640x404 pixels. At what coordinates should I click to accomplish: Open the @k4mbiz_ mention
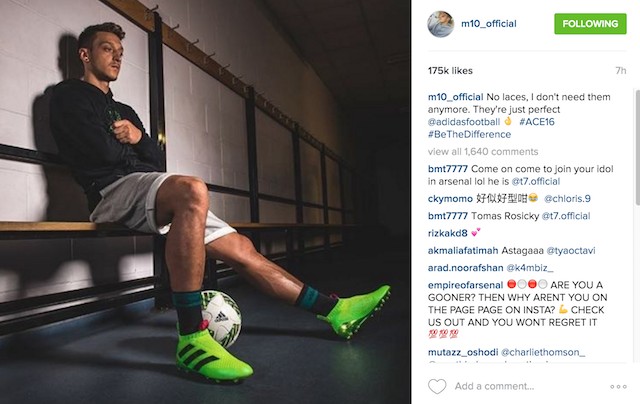tap(530, 268)
